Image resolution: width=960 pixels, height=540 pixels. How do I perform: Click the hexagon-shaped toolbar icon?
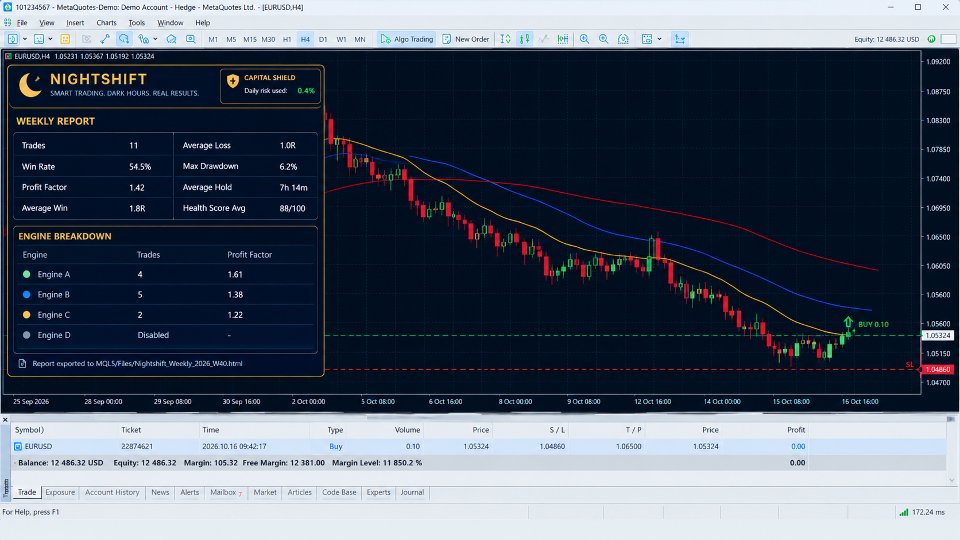coord(171,39)
